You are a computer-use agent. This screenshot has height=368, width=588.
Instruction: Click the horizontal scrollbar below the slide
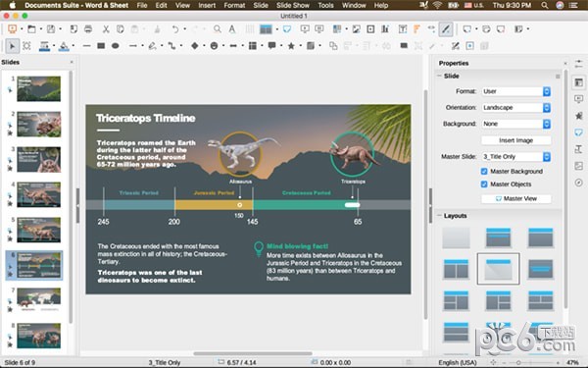pyautogui.click(x=253, y=353)
